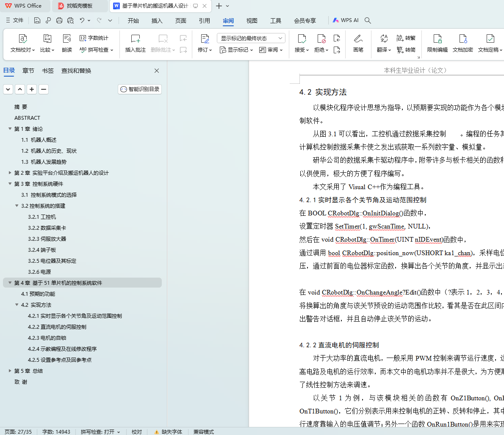The height and width of the screenshot is (435, 504).
Task: Expand the 第5章 总结 tree node
Action: 10,371
